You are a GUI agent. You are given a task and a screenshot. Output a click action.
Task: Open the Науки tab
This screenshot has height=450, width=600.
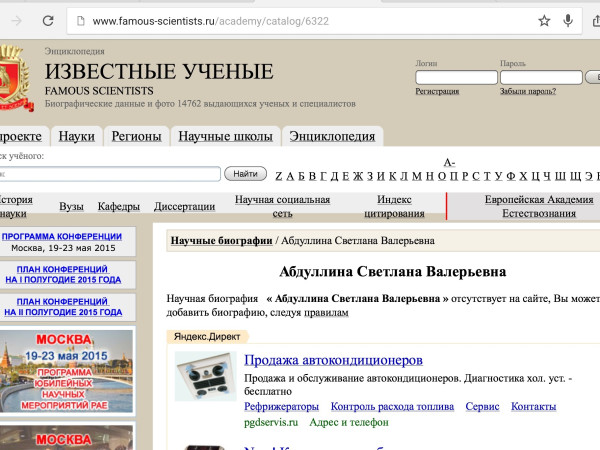[x=77, y=136]
